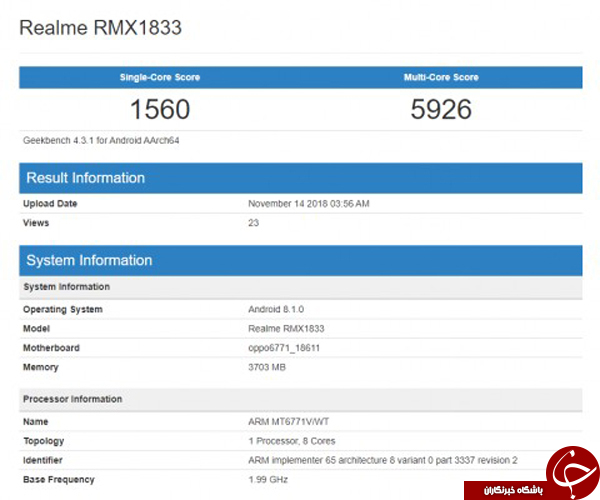The height and width of the screenshot is (500, 600).
Task: Select the date November 14 2018 03:56 AM
Action: click(x=309, y=204)
